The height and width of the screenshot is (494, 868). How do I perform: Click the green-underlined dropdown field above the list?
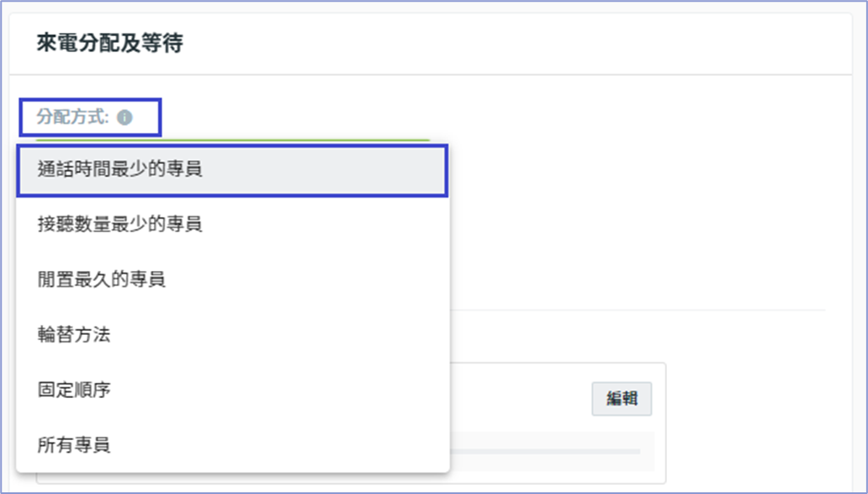232,141
